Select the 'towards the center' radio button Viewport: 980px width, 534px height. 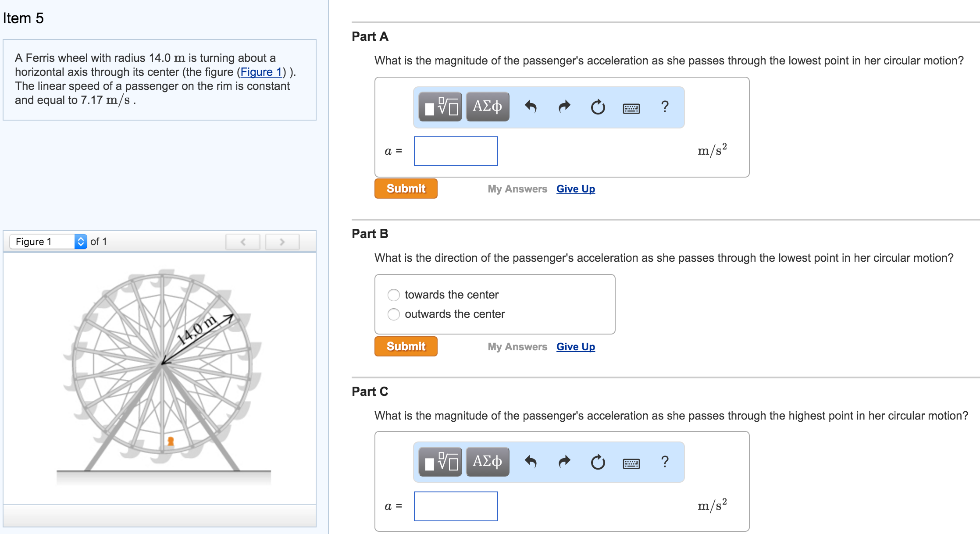click(394, 295)
